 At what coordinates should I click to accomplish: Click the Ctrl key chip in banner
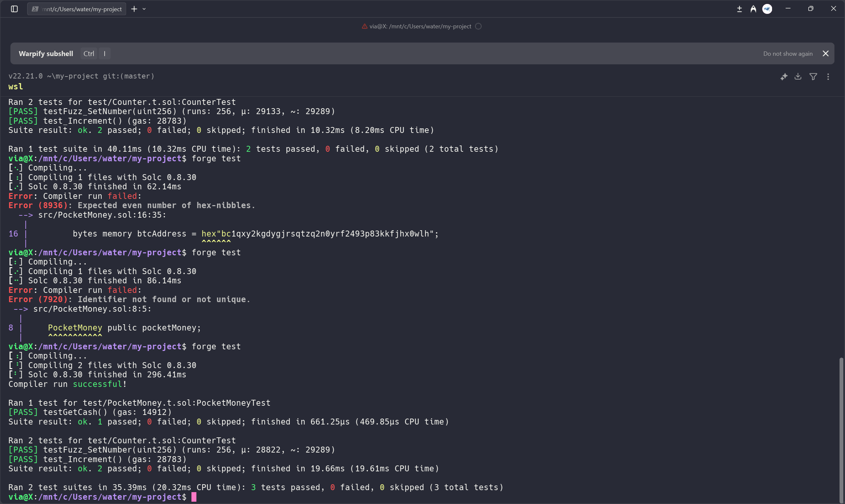(89, 54)
